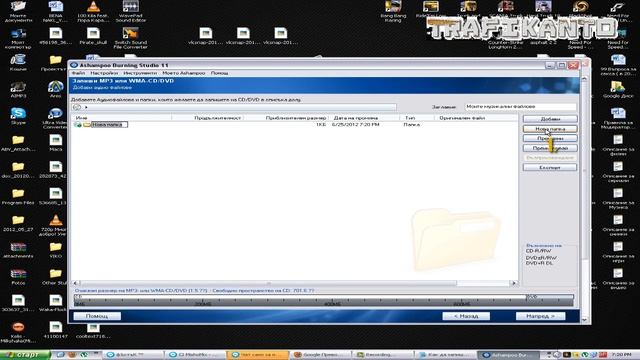Click the Старт button on the taskbar
This screenshot has height=360, width=640.
click(x=25, y=355)
